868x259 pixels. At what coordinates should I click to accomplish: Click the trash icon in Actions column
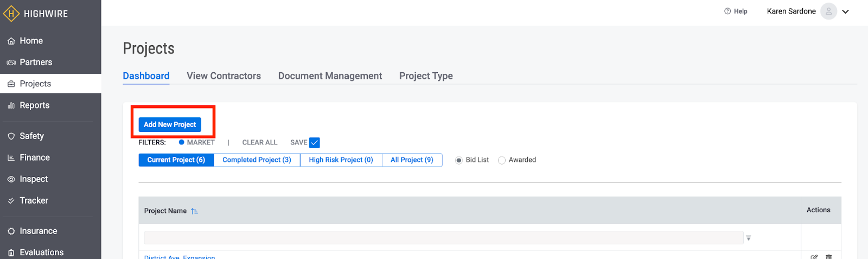828,256
